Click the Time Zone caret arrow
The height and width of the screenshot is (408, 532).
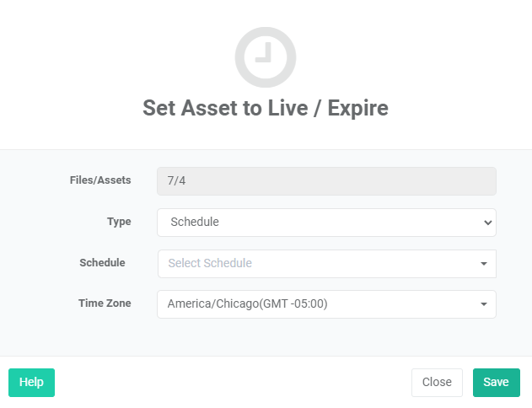pyautogui.click(x=484, y=304)
